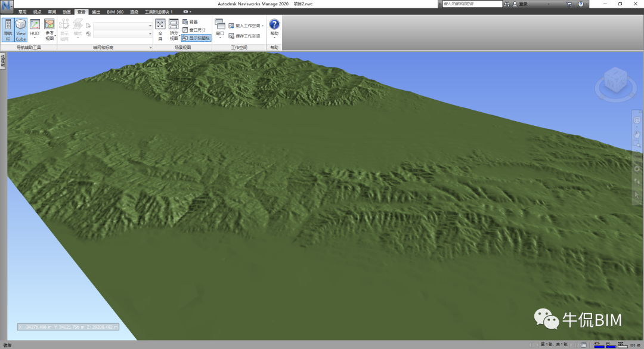The width and height of the screenshot is (644, 349).
Task: Click the keyword search input field
Action: coord(471,4)
